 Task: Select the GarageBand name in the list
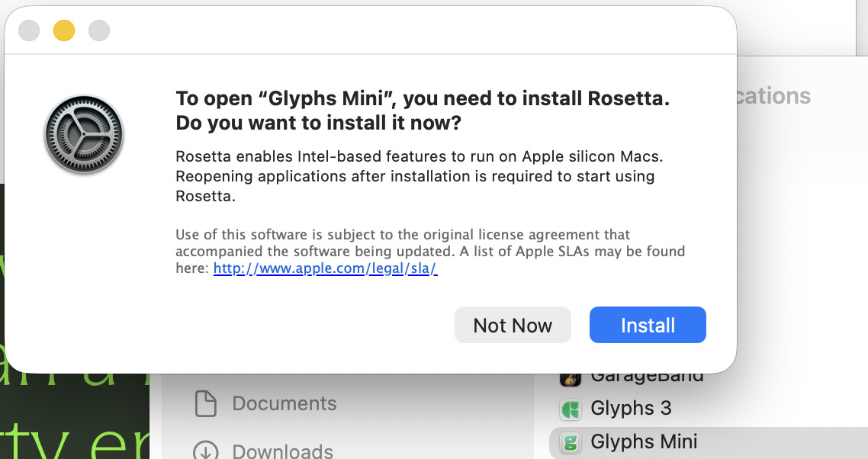click(647, 377)
